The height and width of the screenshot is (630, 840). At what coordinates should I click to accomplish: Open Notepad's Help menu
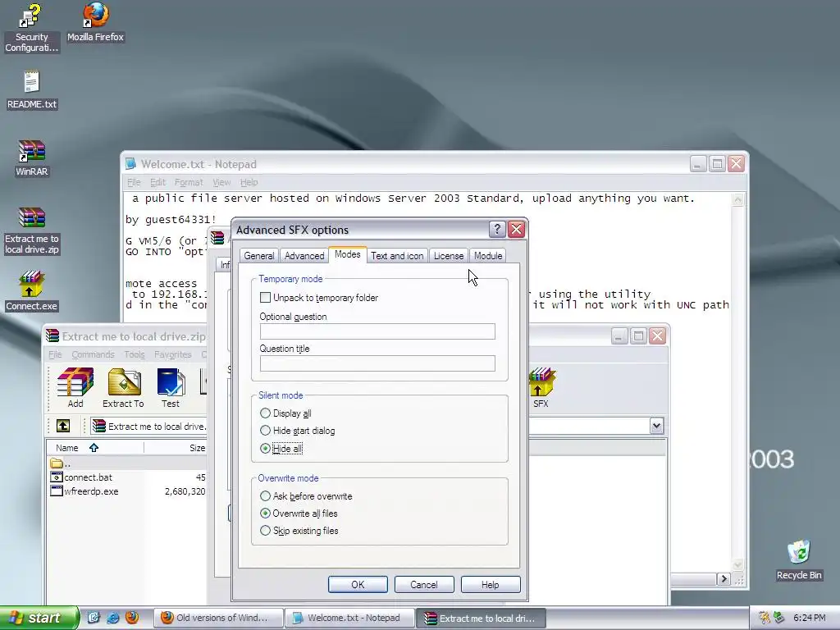click(x=249, y=182)
